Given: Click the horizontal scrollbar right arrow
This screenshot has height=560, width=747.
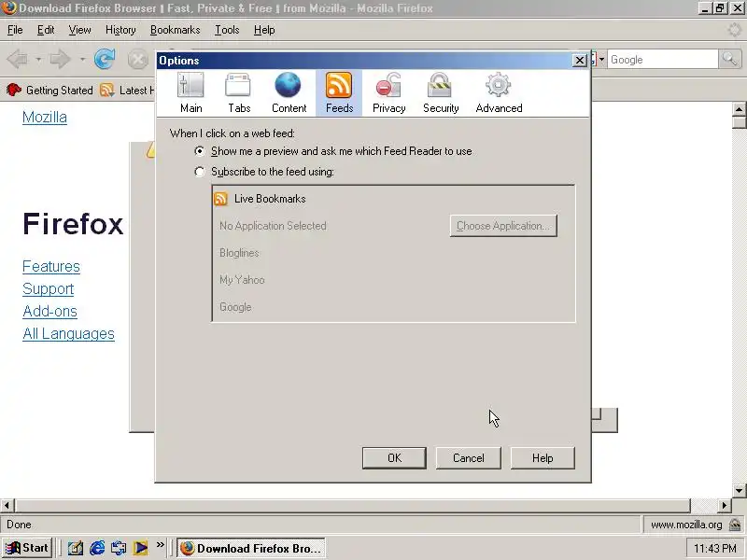Looking at the screenshot, I should click(x=725, y=505).
